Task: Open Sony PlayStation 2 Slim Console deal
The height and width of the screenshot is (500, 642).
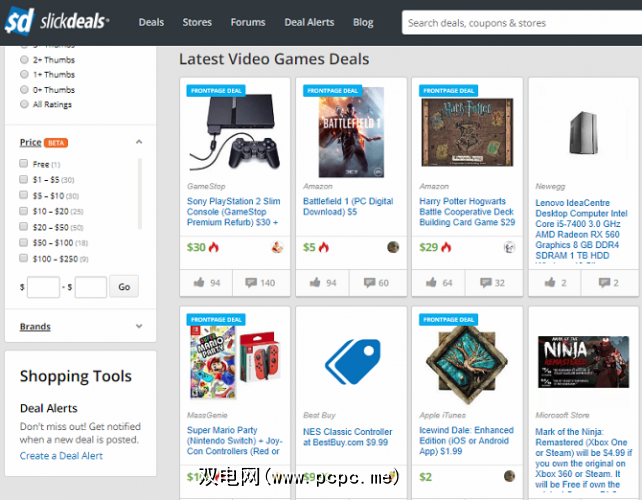Action: click(x=233, y=212)
